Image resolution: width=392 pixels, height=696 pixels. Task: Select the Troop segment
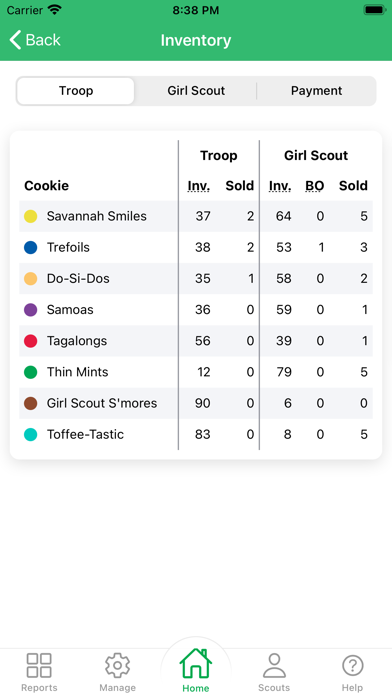tap(76, 91)
